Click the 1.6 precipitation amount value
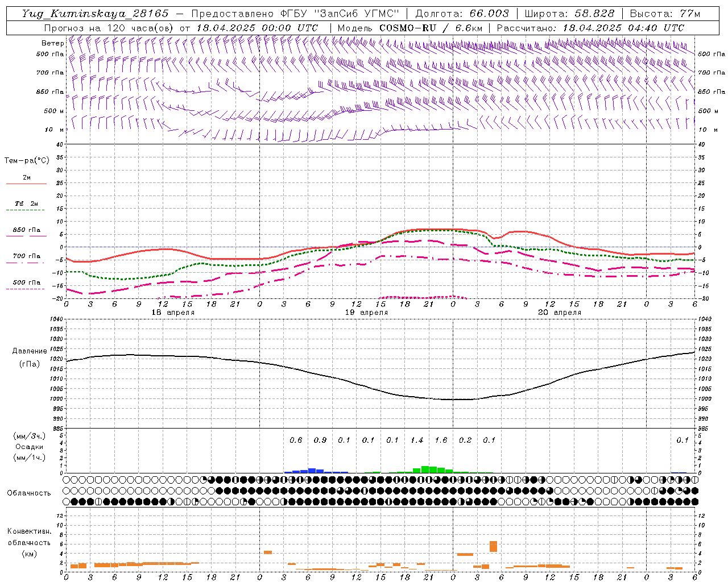Screen dimensions: 728x582 (x=441, y=440)
